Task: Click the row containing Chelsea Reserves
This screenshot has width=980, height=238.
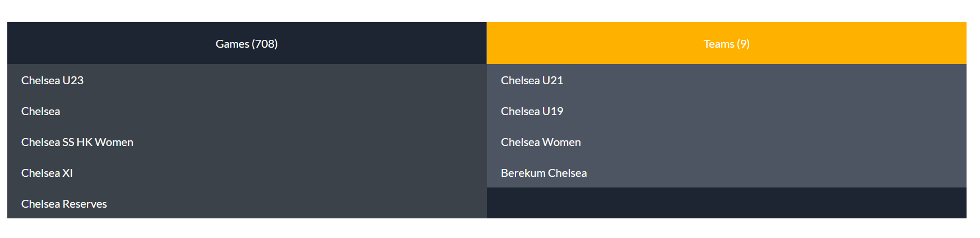Action: click(x=247, y=203)
